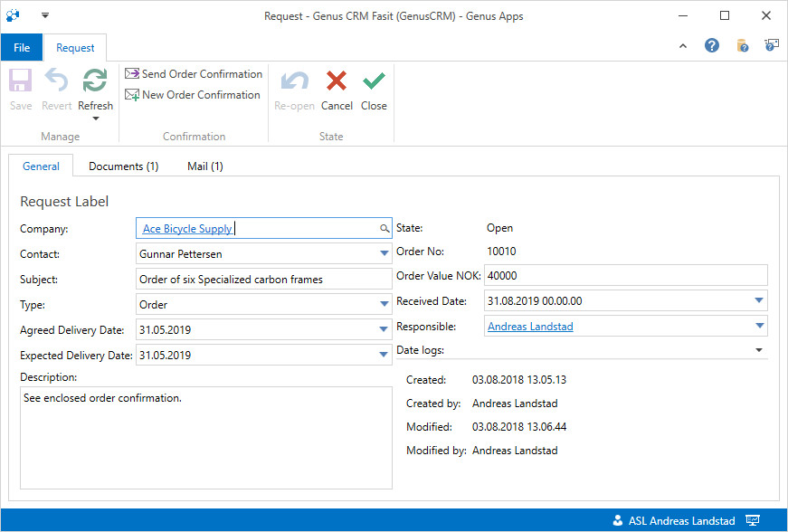788x532 pixels.
Task: Click the Re-open state icon
Action: pos(295,81)
